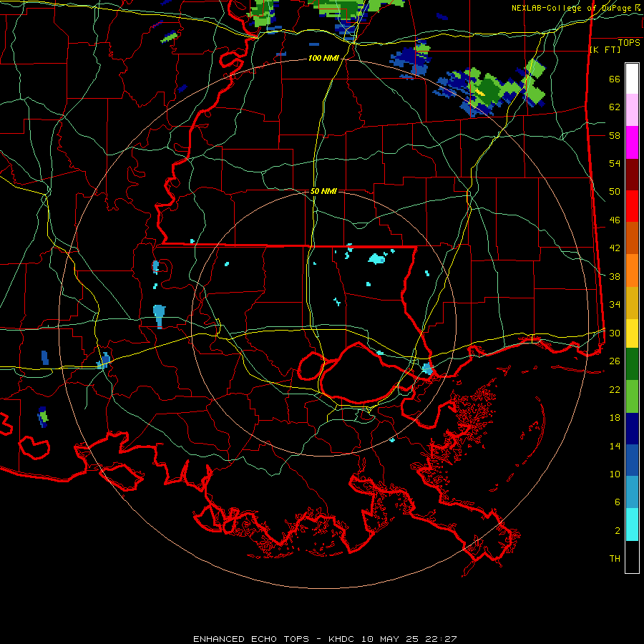644x644 pixels.
Task: Pick the bright red legend swatch
Action: coord(632,206)
